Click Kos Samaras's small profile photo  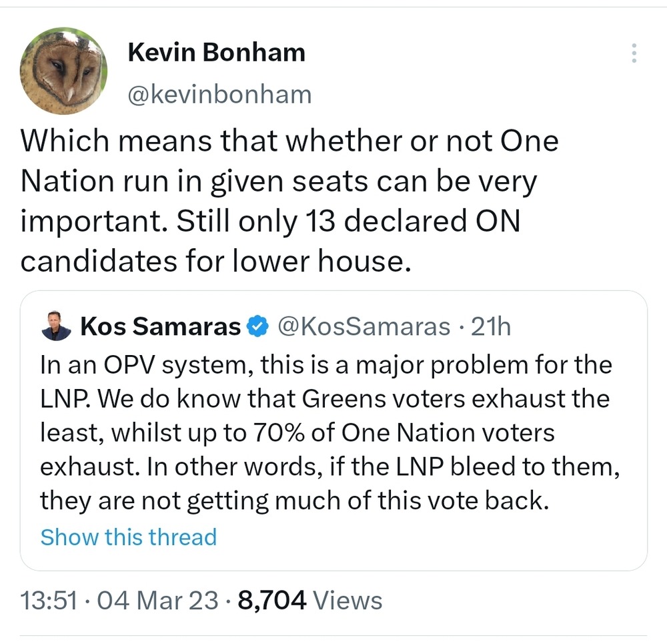pyautogui.click(x=55, y=327)
